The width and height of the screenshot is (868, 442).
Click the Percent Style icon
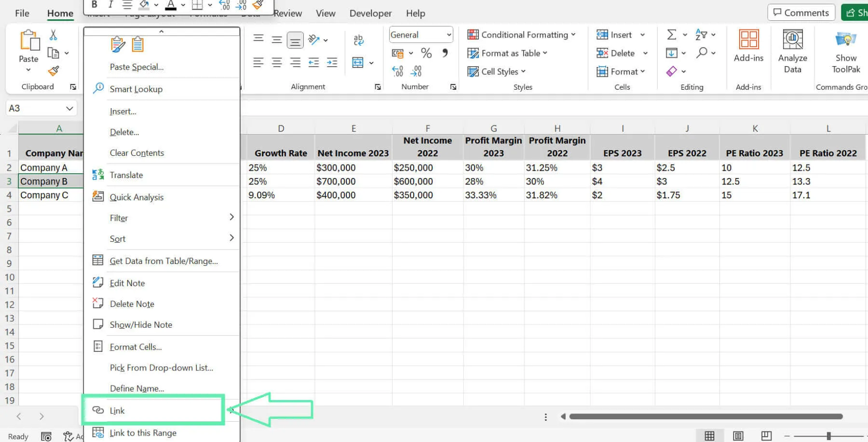(426, 53)
